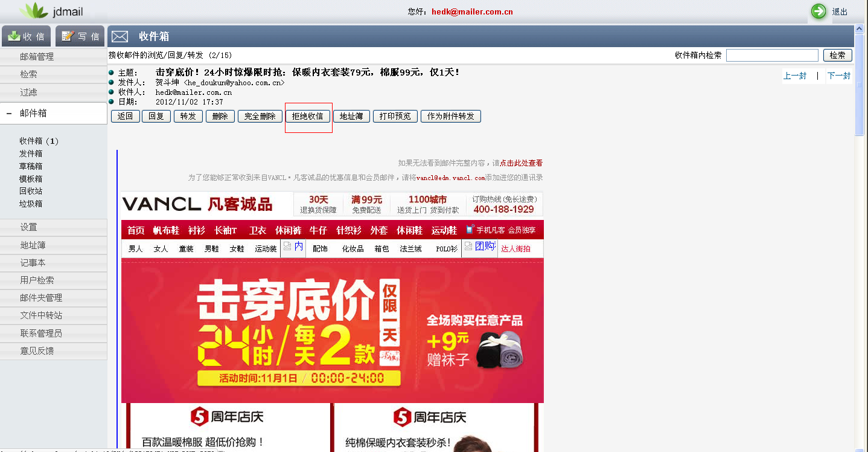The image size is (868, 452).
Task: Select 发件箱 folder
Action: pos(31,153)
